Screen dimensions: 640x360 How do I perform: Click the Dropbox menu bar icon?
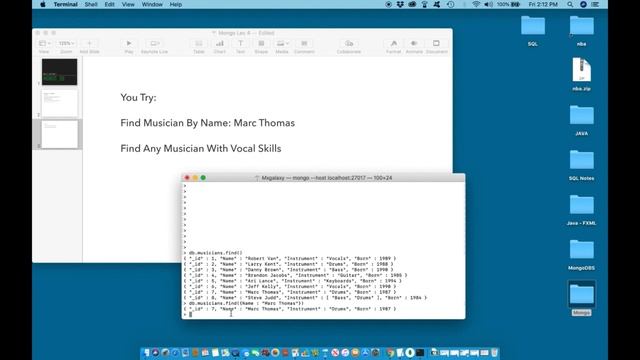click(x=400, y=4)
